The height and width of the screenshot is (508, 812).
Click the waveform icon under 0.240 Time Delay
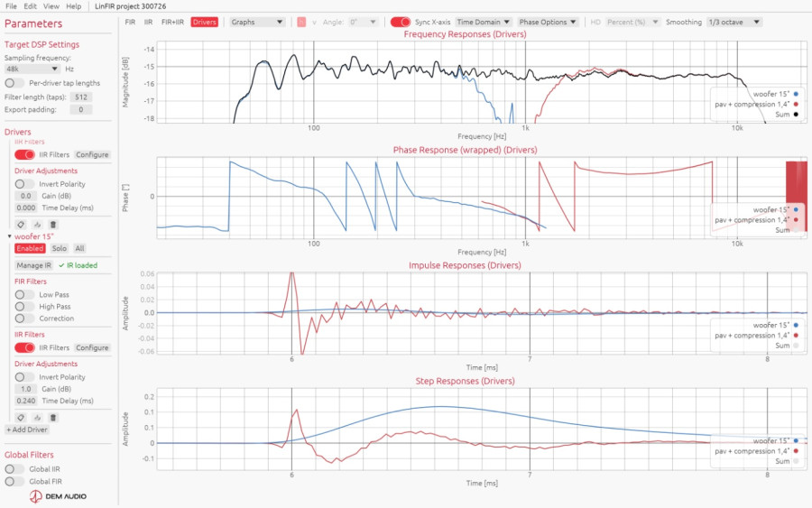pos(37,418)
